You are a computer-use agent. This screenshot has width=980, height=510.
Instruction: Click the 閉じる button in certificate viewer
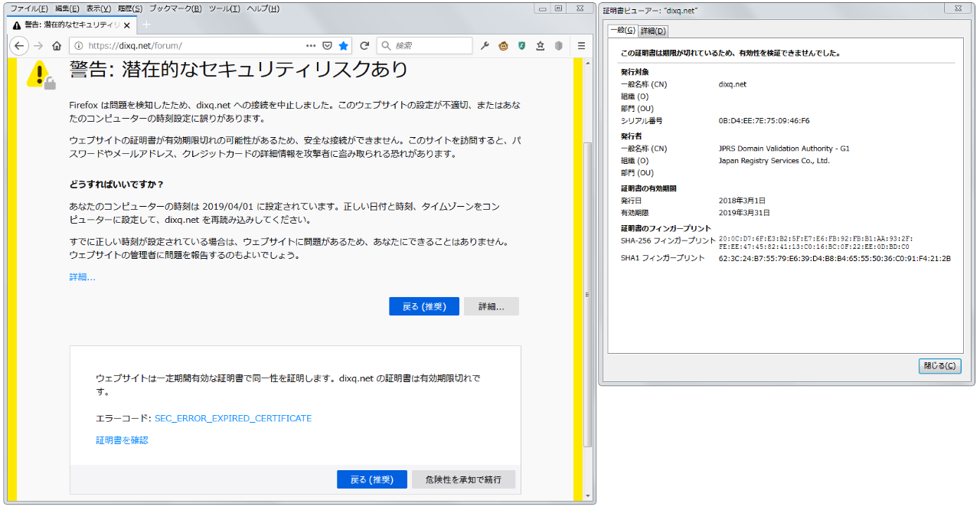[x=939, y=366]
